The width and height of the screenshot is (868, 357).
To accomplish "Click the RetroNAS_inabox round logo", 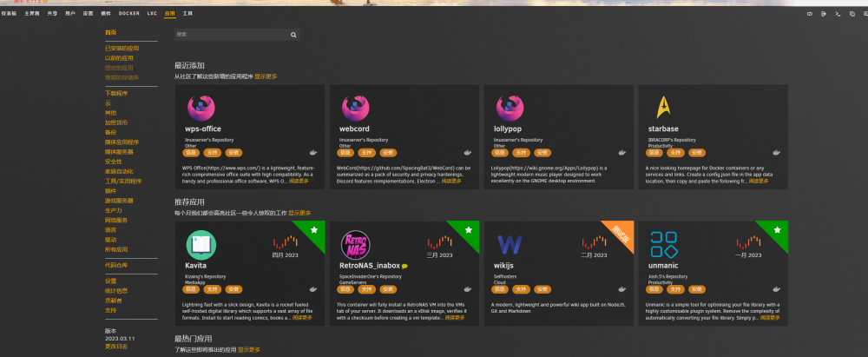I will point(355,245).
